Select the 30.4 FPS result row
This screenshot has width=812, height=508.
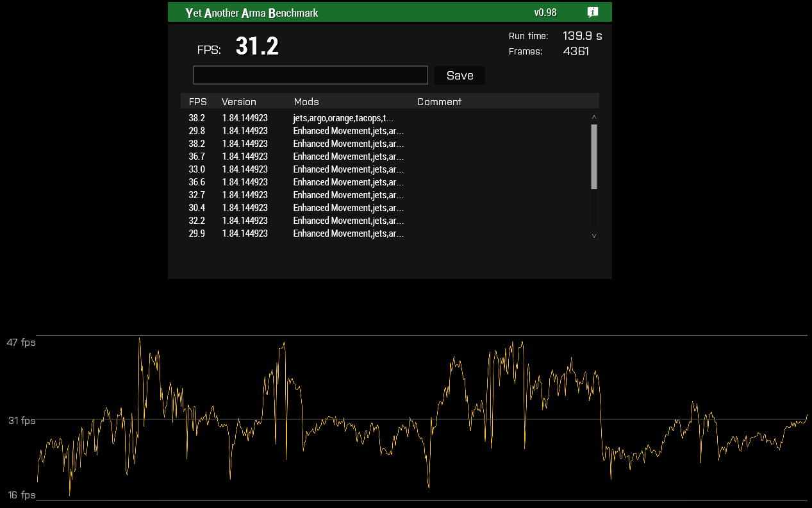(x=386, y=208)
